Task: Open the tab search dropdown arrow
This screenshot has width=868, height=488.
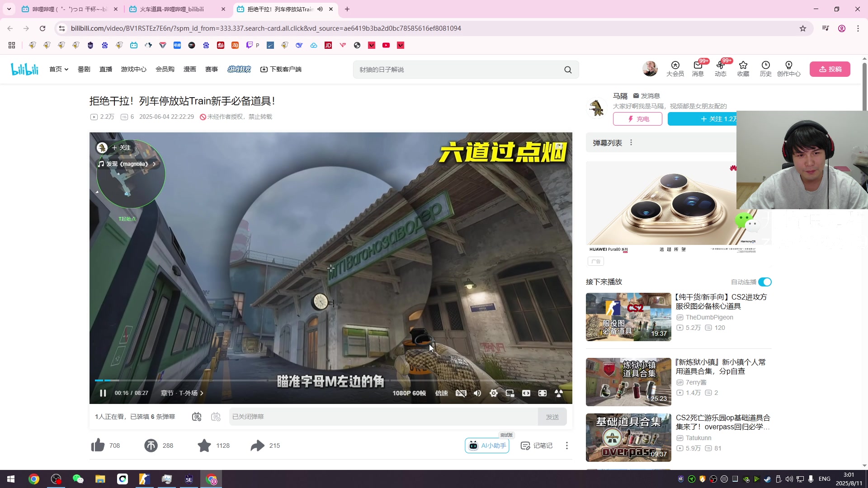Action: pyautogui.click(x=9, y=9)
